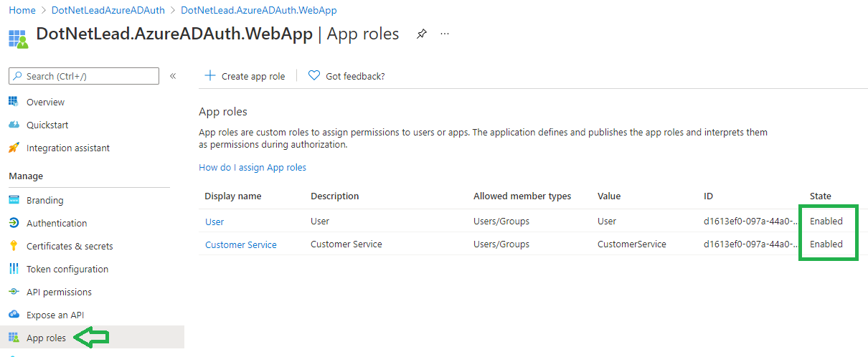
Task: Open Quickstart in the left menu
Action: [47, 125]
